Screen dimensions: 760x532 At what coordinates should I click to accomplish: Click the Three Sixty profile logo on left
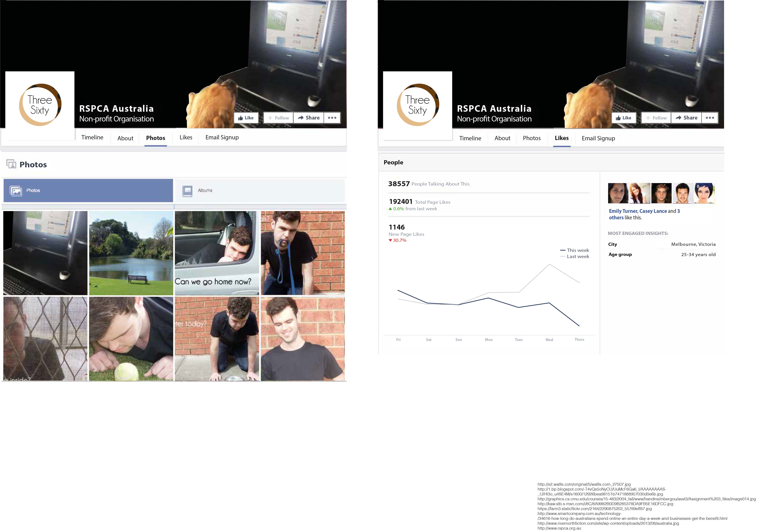coord(40,105)
